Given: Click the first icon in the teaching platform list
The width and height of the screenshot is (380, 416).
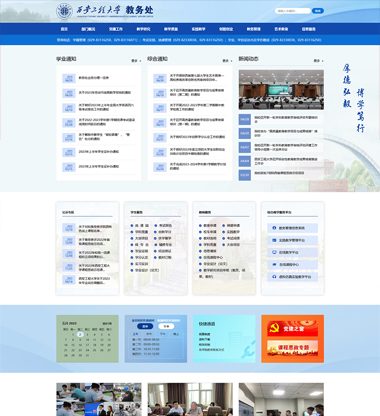Looking at the screenshot, I should point(274,228).
